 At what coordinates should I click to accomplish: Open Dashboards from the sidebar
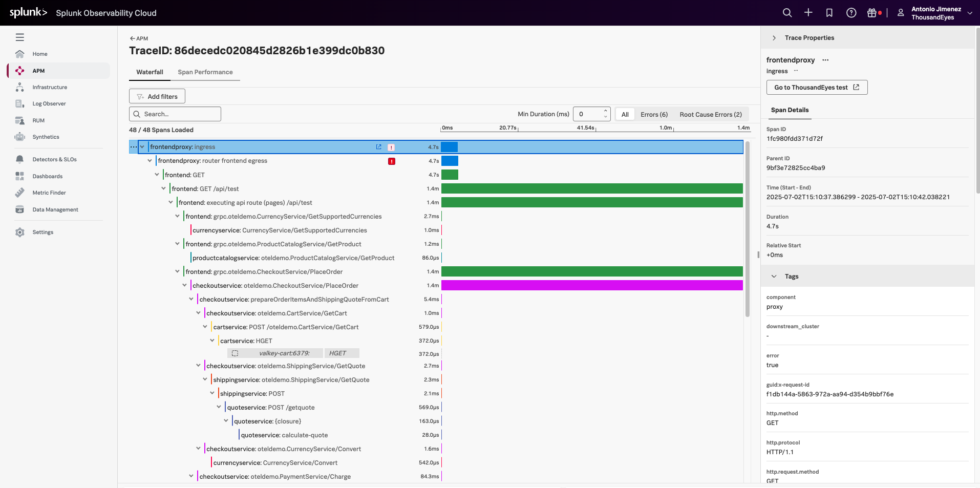(x=48, y=176)
